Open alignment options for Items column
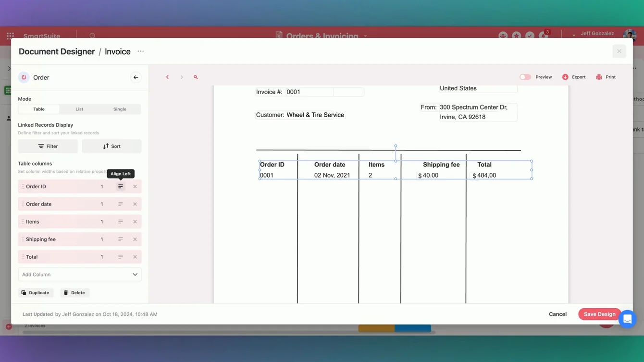 tap(121, 222)
